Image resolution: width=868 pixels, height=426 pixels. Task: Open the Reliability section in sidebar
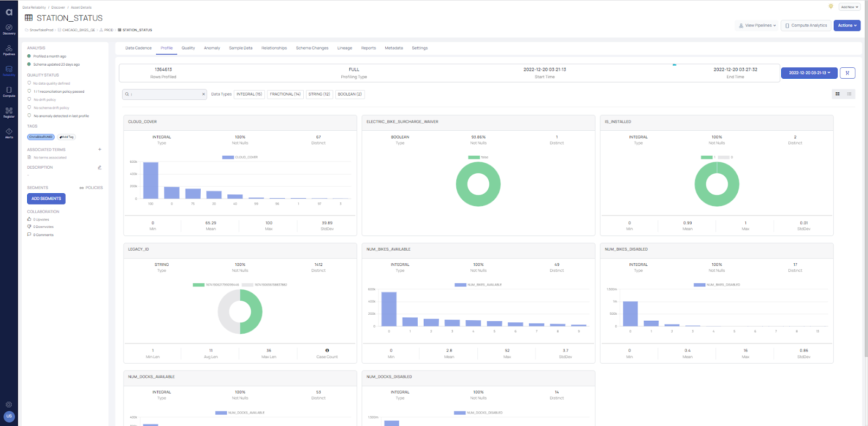9,71
